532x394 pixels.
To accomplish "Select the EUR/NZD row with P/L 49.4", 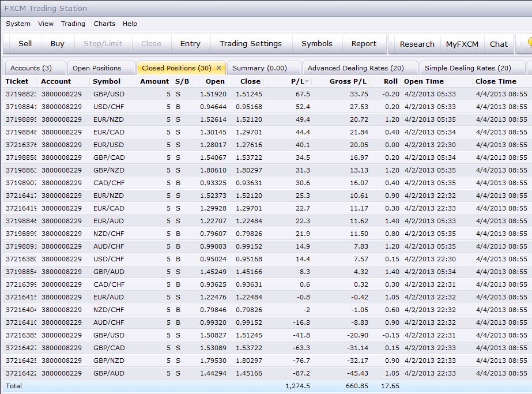I will click(266, 119).
